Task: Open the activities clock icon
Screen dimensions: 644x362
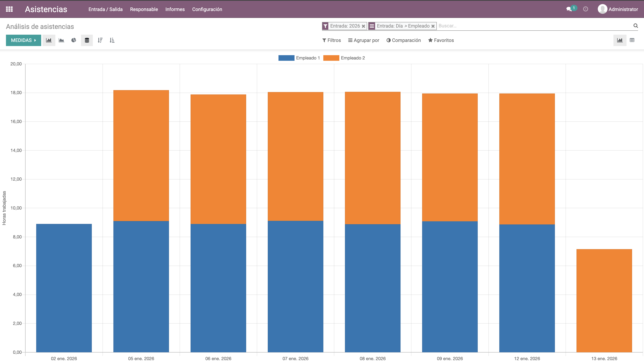Action: click(585, 9)
